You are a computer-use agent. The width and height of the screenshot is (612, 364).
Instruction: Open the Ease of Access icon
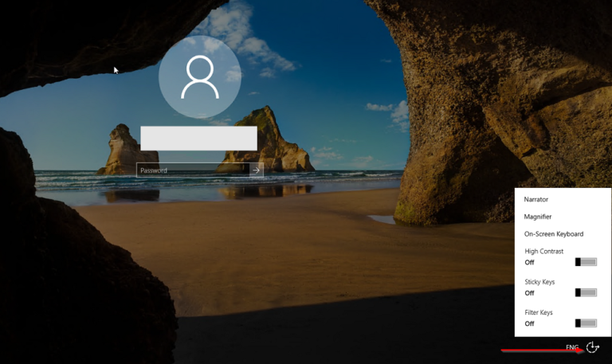coord(592,347)
